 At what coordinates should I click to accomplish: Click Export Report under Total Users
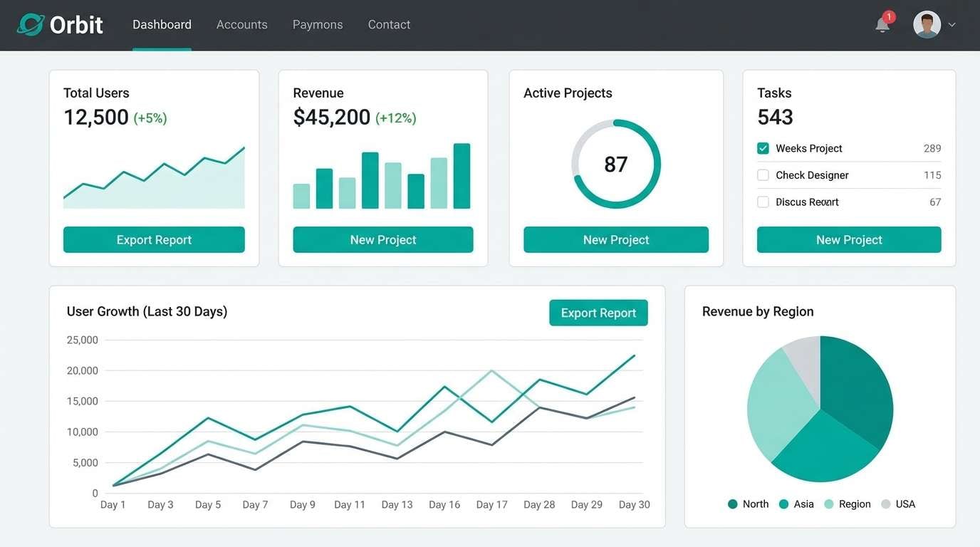154,240
